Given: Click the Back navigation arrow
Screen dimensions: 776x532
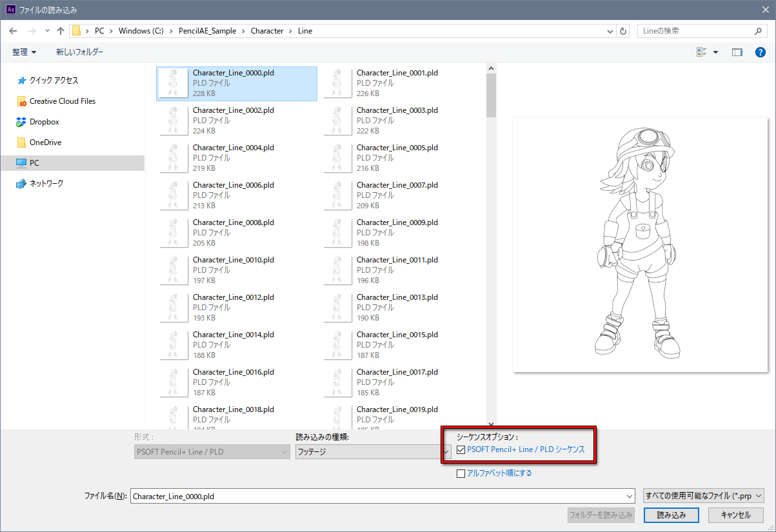Looking at the screenshot, I should coord(13,31).
